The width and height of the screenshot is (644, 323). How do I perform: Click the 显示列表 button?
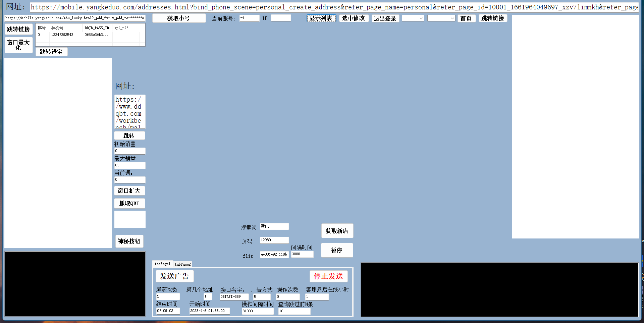click(x=321, y=18)
